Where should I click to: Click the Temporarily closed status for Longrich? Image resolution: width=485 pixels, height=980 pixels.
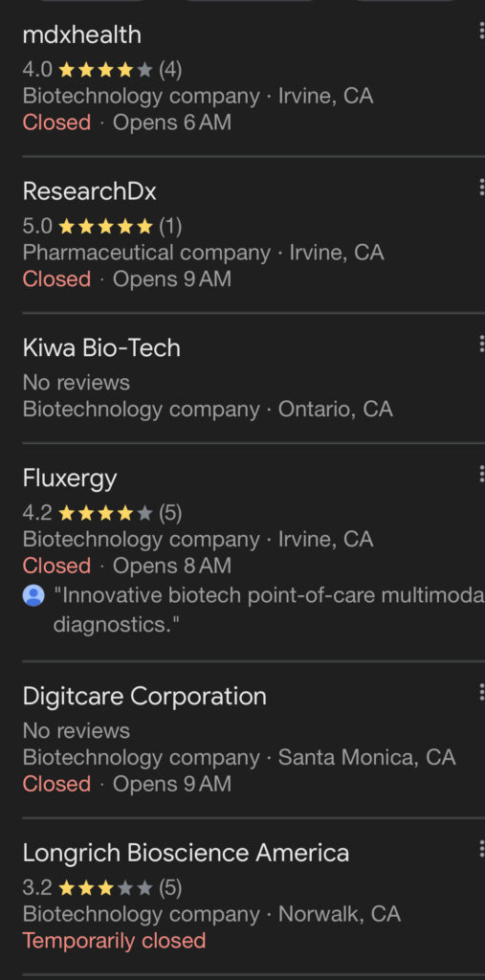tap(115, 941)
